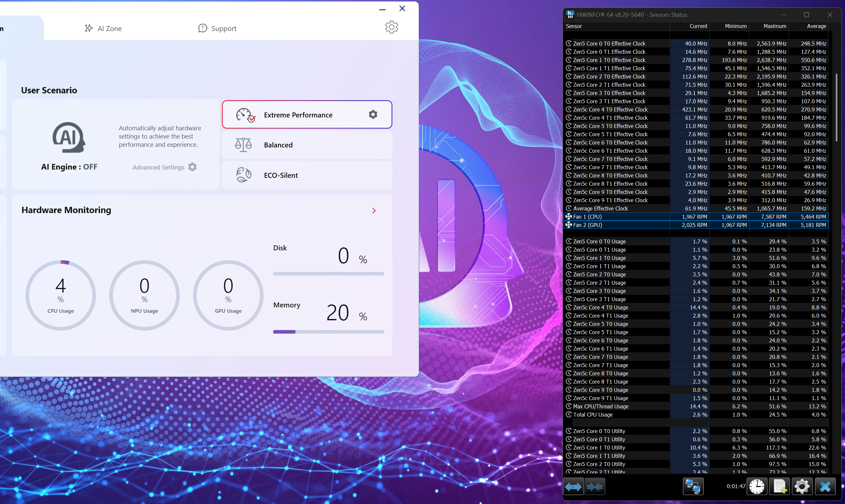
Task: Select Zen5c Core 4 T0 Usage row
Action: point(696,307)
